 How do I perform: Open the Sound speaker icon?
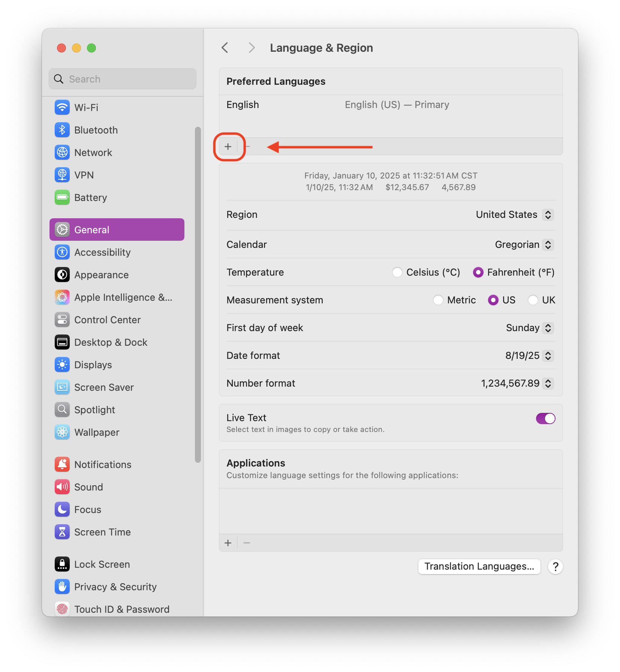[62, 487]
